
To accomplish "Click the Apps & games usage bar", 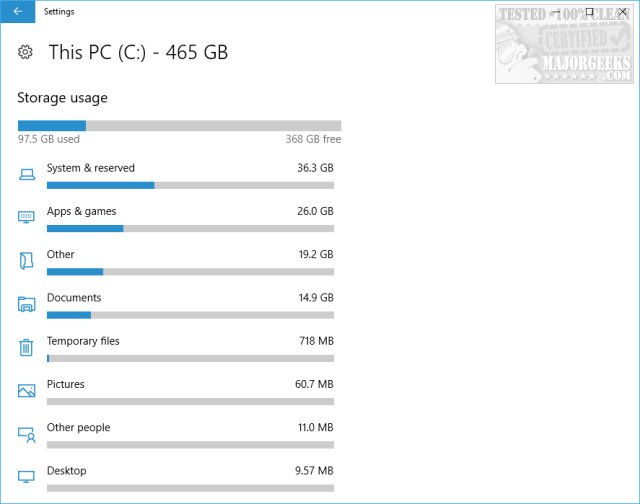I will click(x=190, y=228).
